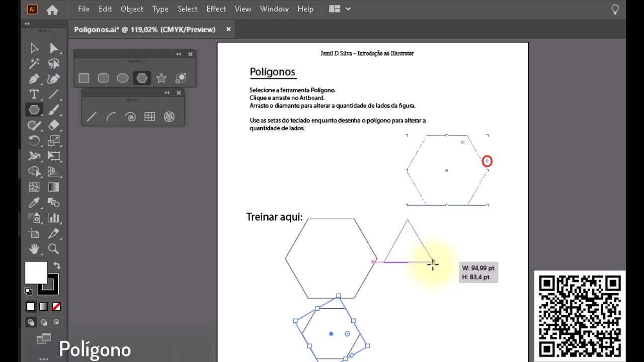
Task: Pick the Spiral tool in the floating panel
Action: [x=130, y=117]
